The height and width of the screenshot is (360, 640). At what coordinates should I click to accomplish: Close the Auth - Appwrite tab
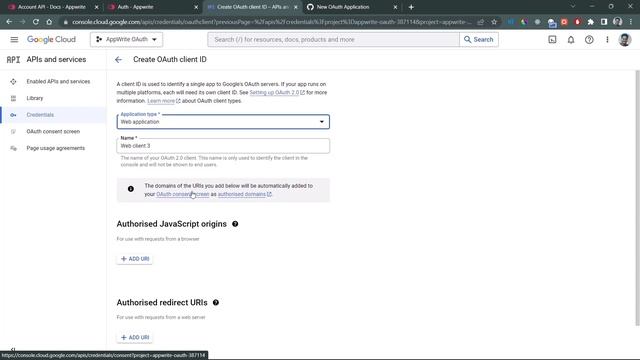[196, 7]
